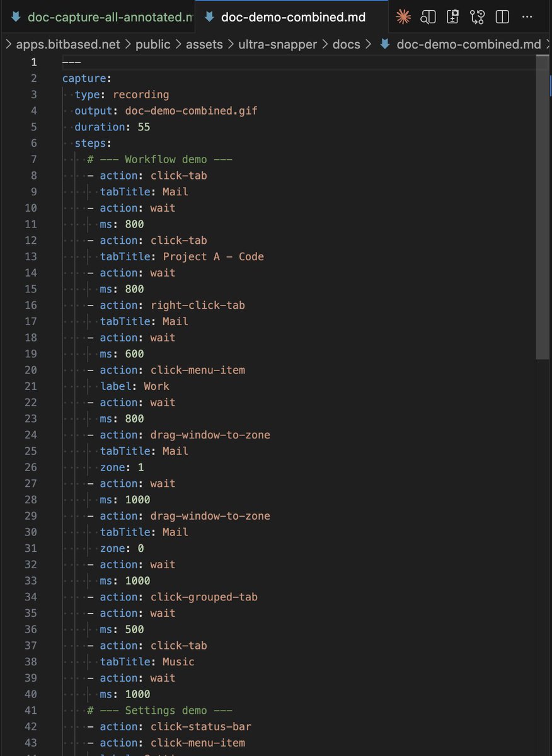The image size is (552, 756).
Task: Click the '# --- Workflow demo ---' comment
Action: click(x=160, y=159)
